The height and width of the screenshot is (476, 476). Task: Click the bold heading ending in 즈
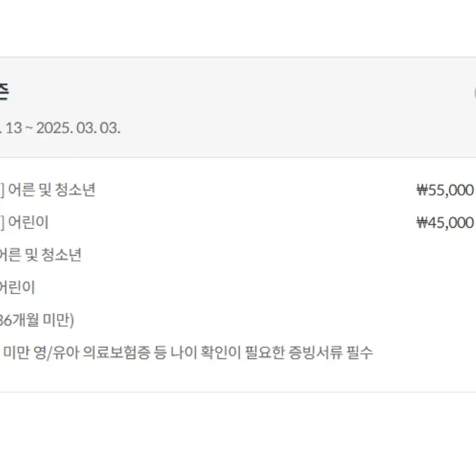pos(4,92)
